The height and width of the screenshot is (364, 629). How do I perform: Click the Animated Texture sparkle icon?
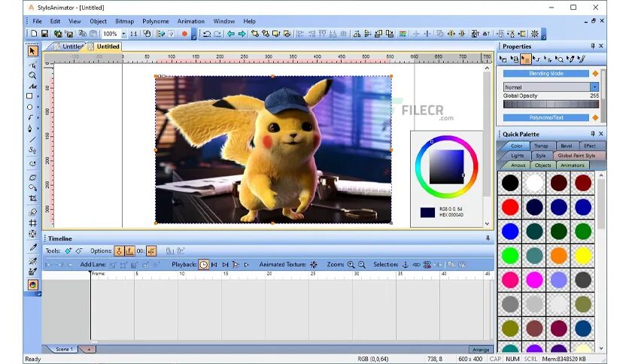pyautogui.click(x=314, y=265)
